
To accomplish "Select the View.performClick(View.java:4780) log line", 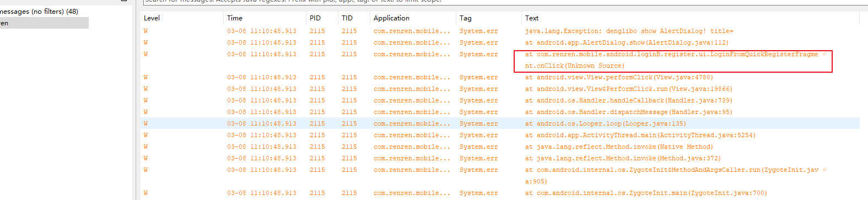I will pos(501,78).
